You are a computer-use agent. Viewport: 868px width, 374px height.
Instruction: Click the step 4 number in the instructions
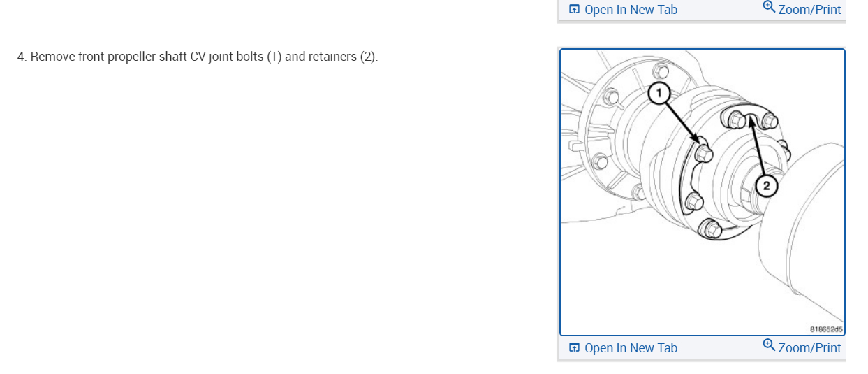click(22, 57)
